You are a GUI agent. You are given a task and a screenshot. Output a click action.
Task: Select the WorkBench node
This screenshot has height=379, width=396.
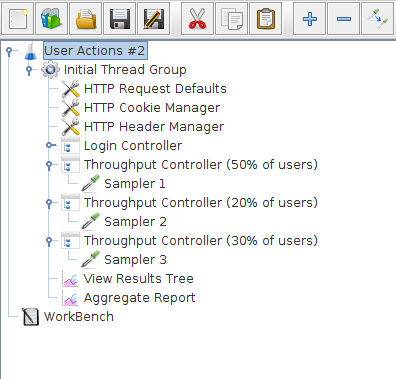tap(79, 317)
